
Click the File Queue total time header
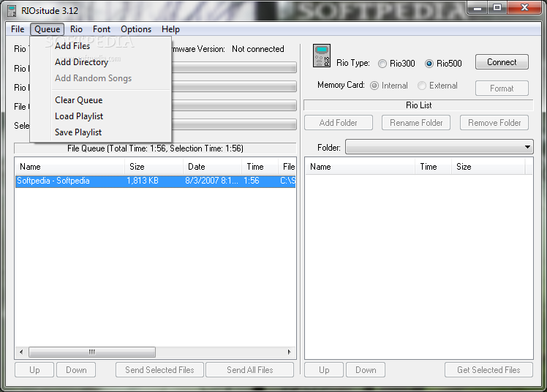pos(155,148)
